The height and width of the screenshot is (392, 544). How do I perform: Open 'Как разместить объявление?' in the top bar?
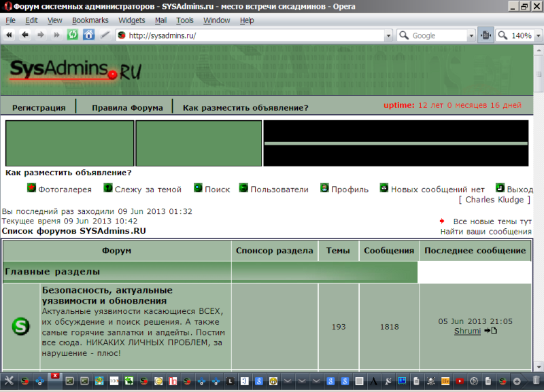[245, 108]
